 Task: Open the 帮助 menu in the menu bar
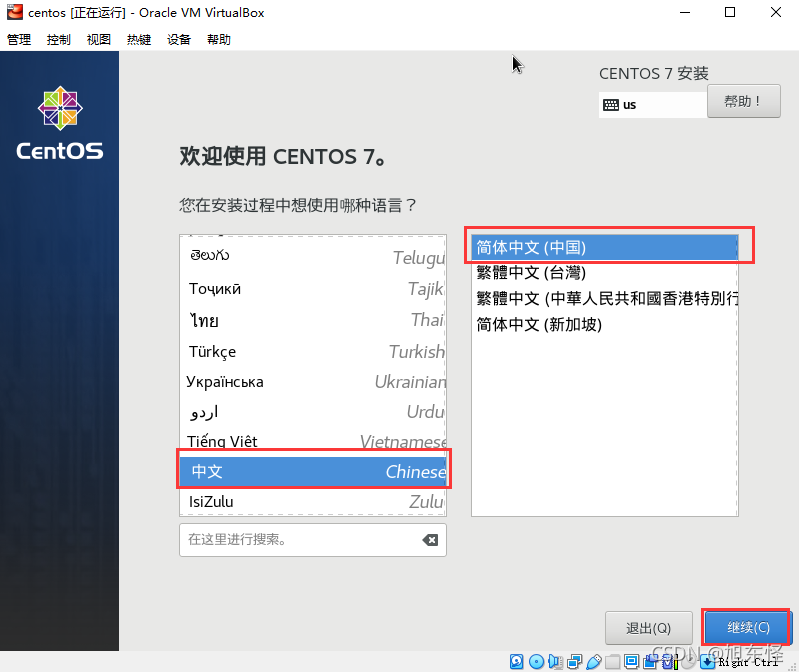219,39
